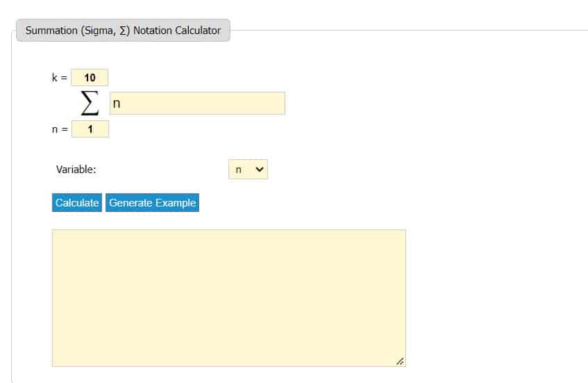Click the summation expression input field

pos(197,104)
